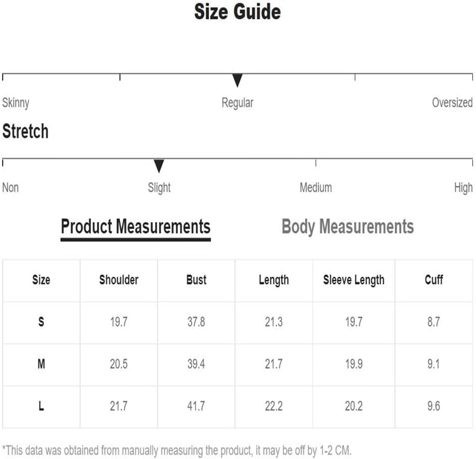The image size is (476, 459).
Task: Click the High stretch label
Action: click(463, 188)
